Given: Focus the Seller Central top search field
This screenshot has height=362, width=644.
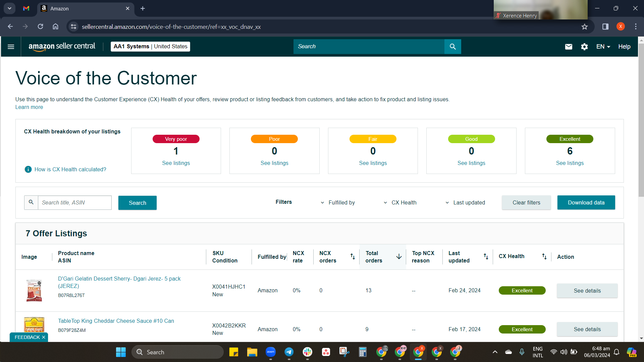Looking at the screenshot, I should tap(369, 47).
